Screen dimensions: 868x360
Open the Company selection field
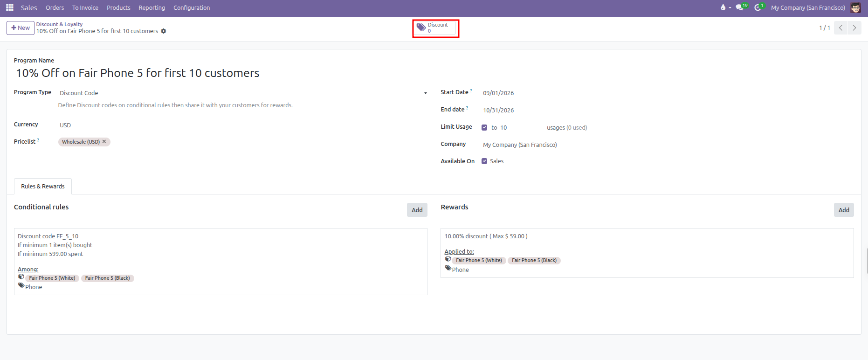pos(668,145)
